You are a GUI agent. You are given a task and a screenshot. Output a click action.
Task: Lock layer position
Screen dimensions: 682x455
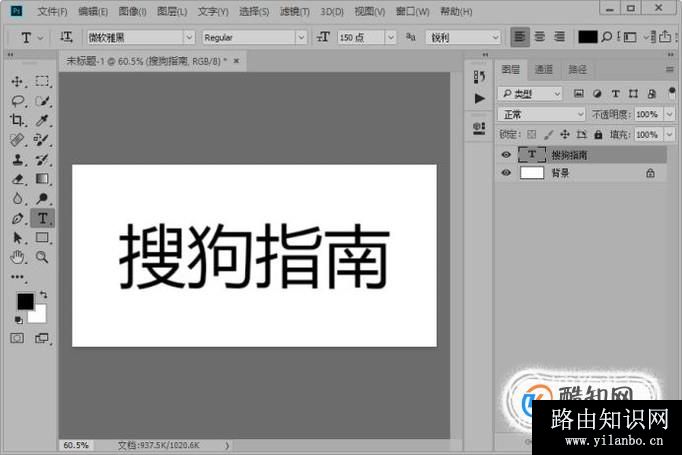click(x=565, y=134)
